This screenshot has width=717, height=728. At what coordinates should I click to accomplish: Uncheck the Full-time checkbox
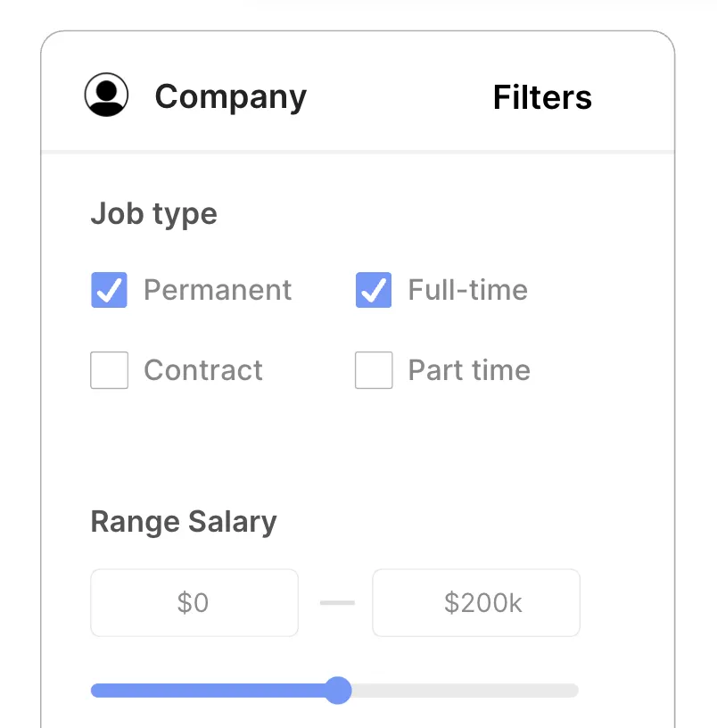point(374,290)
